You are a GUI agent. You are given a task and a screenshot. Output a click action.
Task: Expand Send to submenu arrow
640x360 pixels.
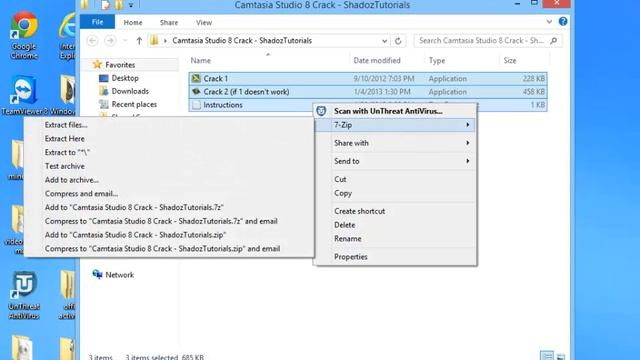click(x=467, y=161)
